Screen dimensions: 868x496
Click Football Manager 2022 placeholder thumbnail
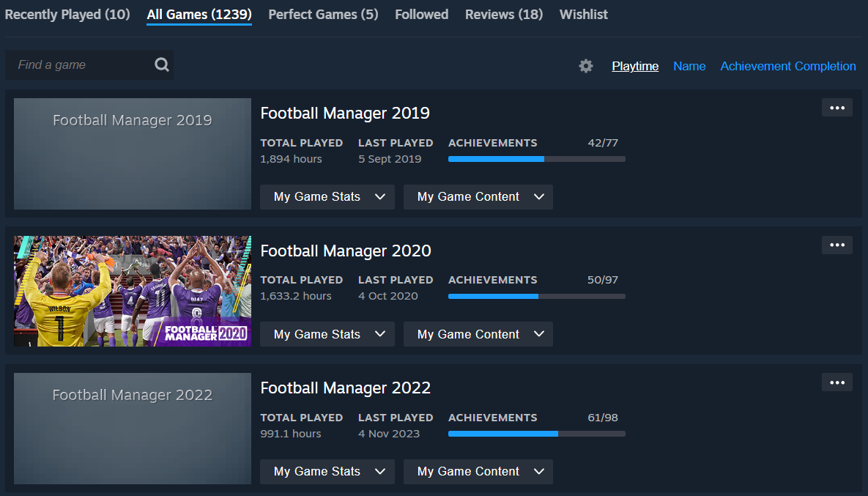[x=133, y=429]
